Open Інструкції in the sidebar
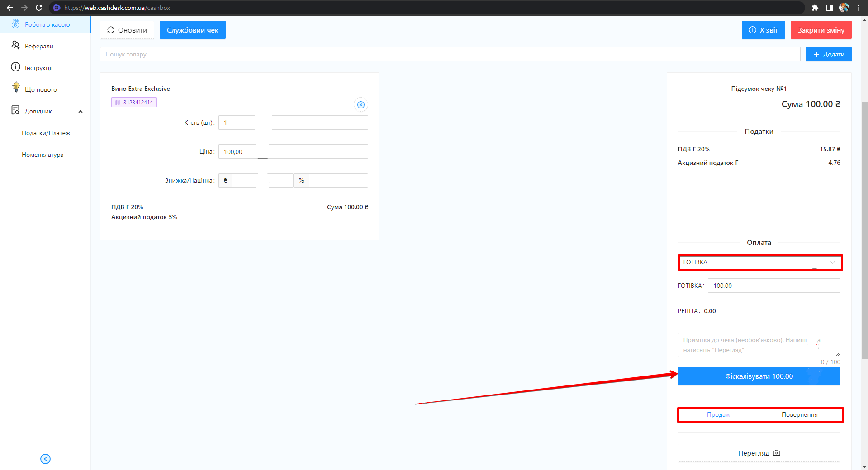Screen dimensions: 868x470 point(38,68)
